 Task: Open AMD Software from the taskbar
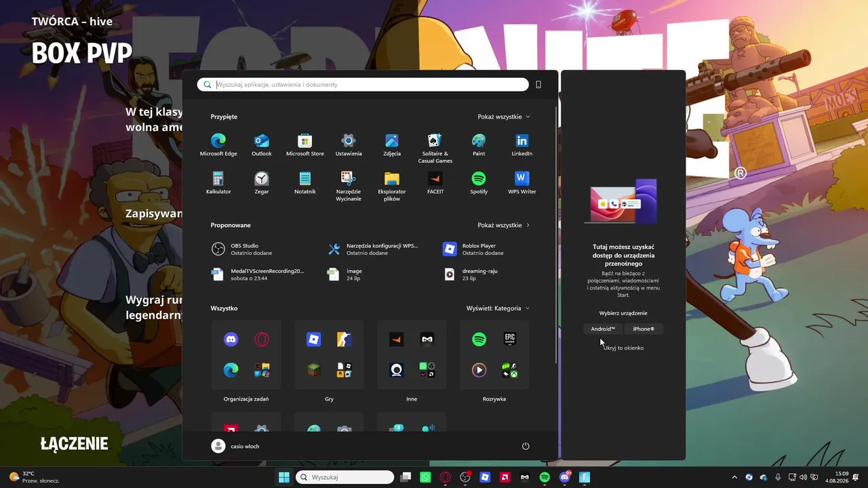click(x=505, y=477)
